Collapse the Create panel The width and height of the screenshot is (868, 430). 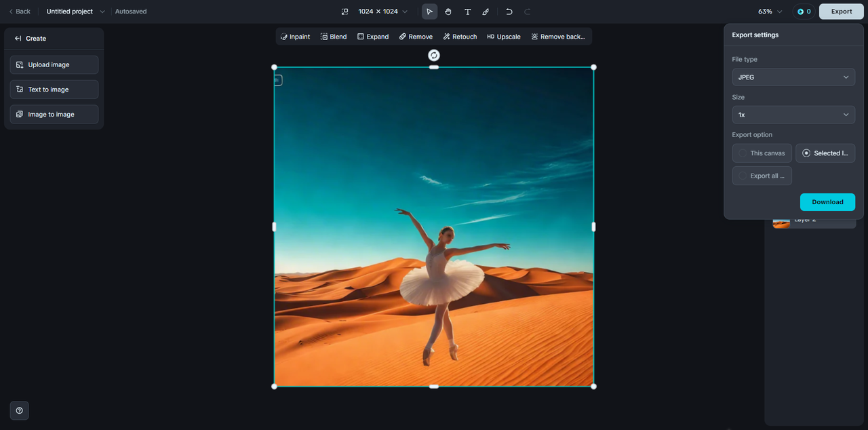click(x=18, y=39)
